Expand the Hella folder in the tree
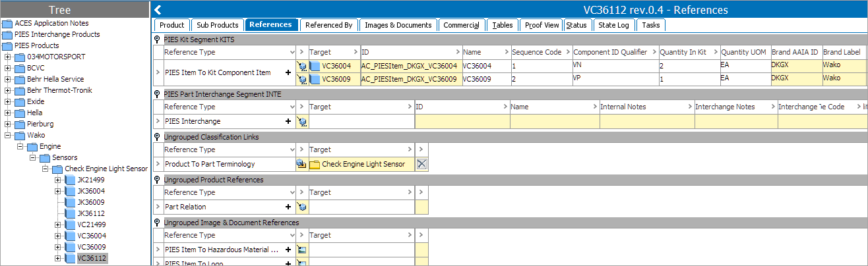This screenshot has height=266, width=868. [x=8, y=113]
